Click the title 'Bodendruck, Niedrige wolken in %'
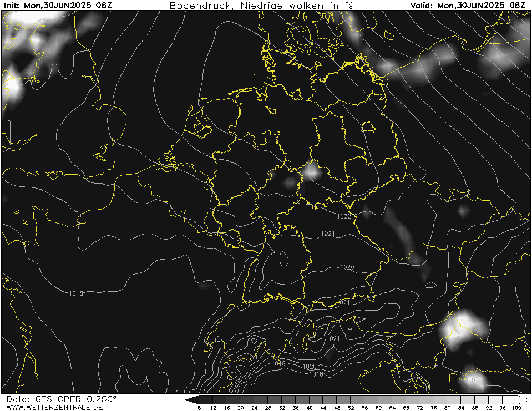This screenshot has height=411, width=532. coord(261,6)
